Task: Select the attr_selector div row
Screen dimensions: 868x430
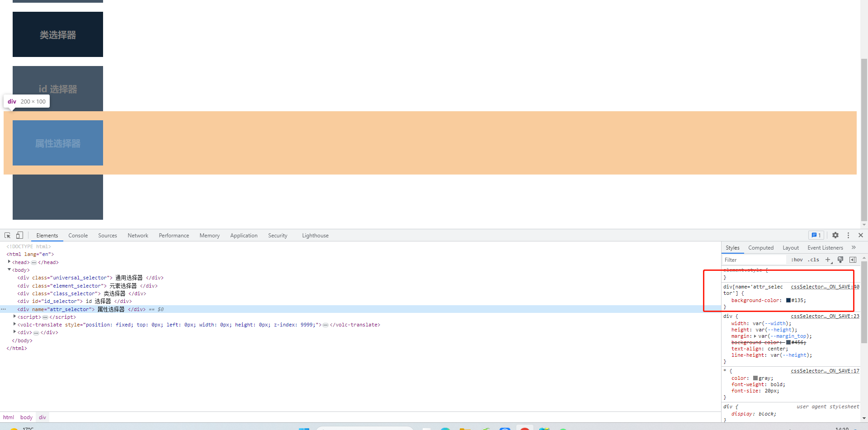Action: tap(360, 309)
